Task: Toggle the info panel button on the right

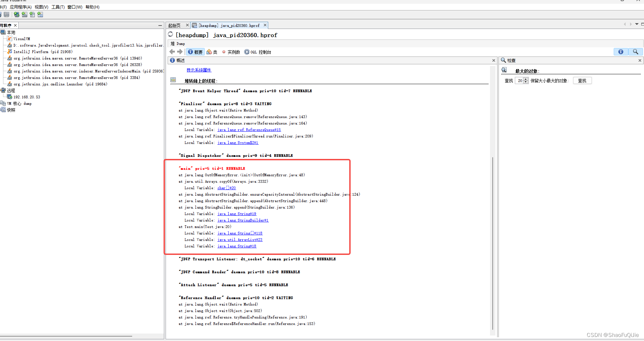Action: coord(620,52)
